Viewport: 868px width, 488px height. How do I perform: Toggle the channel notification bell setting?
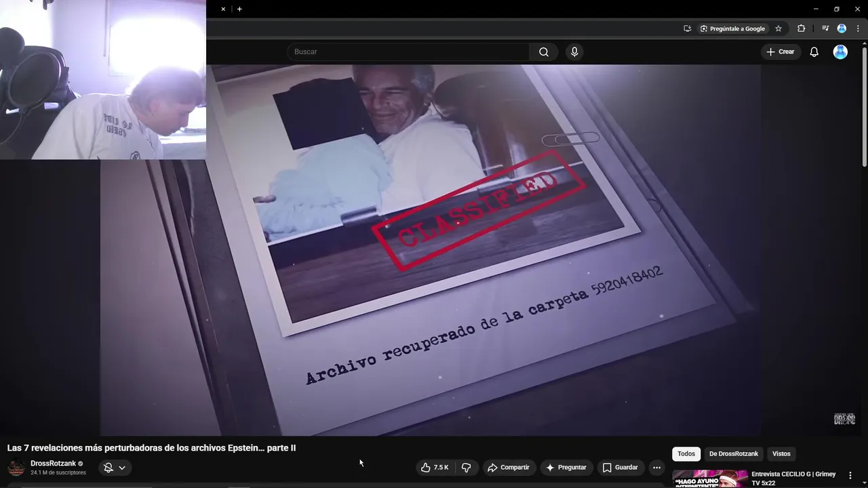(108, 468)
